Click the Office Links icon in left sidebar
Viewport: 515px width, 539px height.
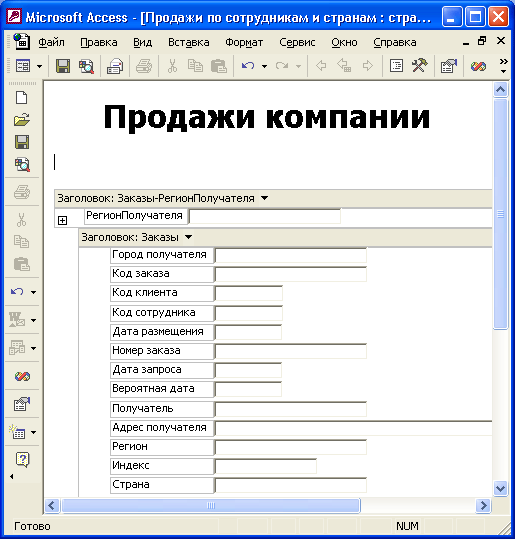point(22,376)
